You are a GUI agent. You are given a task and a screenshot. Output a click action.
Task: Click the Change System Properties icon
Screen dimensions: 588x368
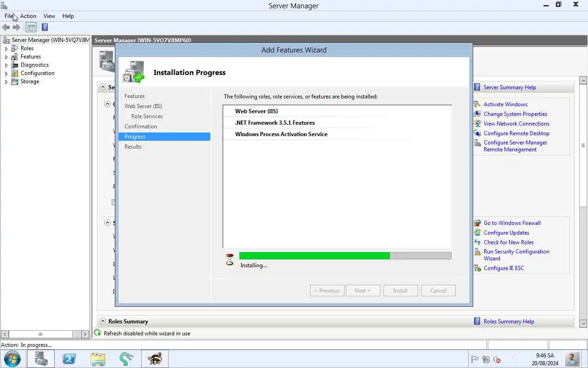pos(477,114)
